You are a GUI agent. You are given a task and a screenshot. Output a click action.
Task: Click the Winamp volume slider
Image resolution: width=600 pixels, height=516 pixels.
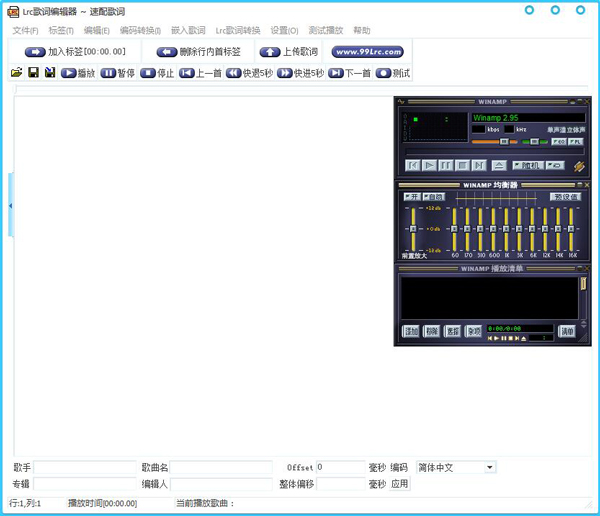(494, 142)
